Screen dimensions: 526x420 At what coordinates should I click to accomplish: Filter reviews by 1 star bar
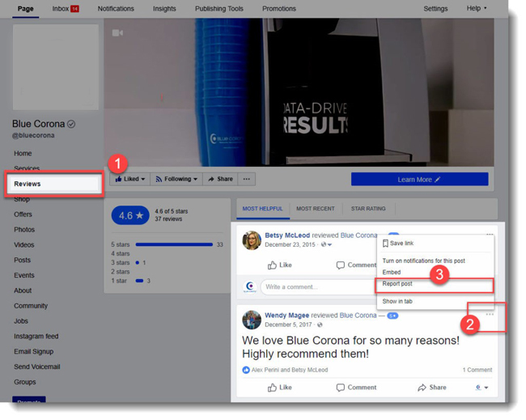pos(139,281)
